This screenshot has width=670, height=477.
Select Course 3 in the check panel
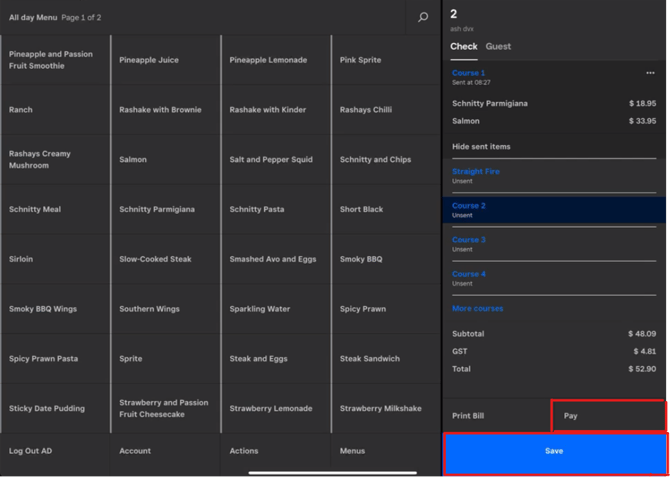click(x=469, y=240)
